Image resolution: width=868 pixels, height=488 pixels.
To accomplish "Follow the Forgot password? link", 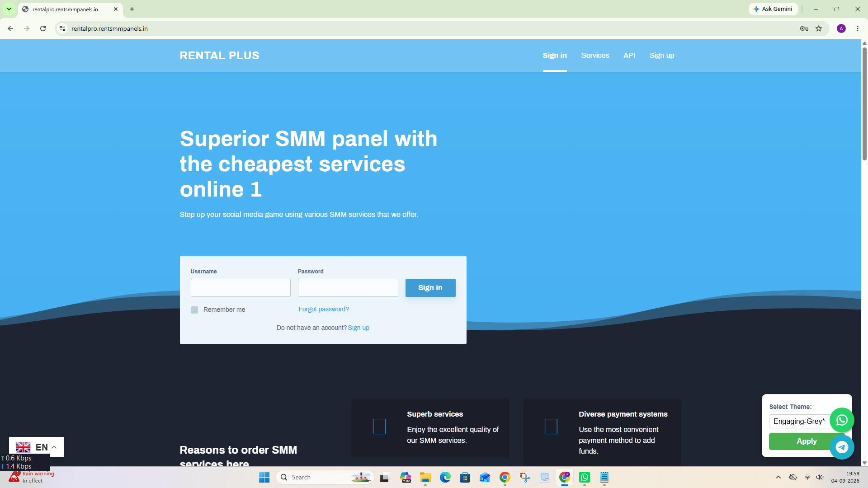I will (324, 310).
